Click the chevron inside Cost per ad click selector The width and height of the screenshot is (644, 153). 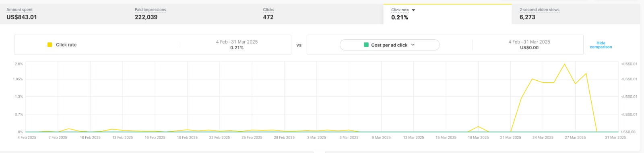tap(413, 45)
